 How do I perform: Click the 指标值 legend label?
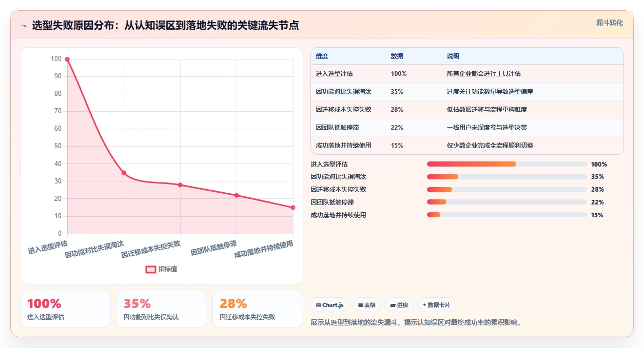[x=168, y=269]
